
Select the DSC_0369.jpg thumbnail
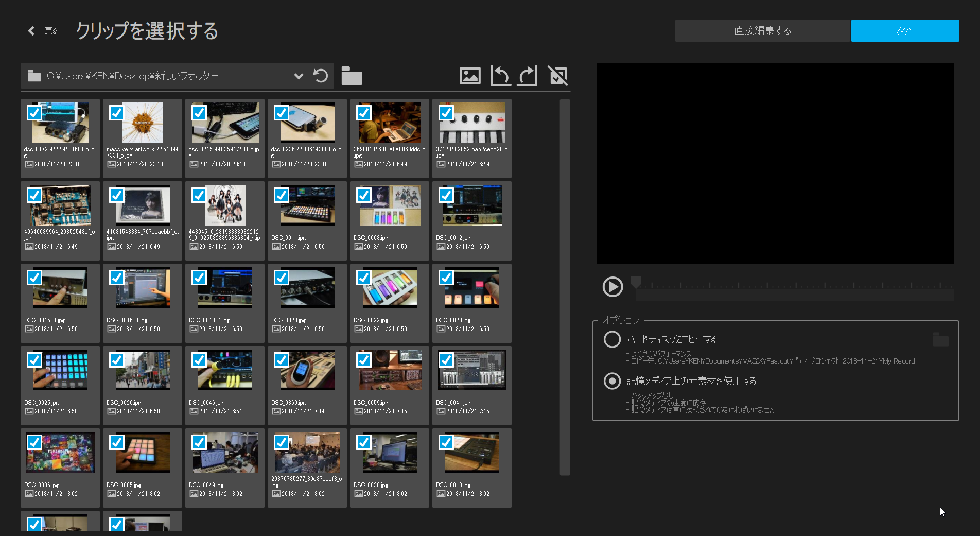[x=307, y=370]
